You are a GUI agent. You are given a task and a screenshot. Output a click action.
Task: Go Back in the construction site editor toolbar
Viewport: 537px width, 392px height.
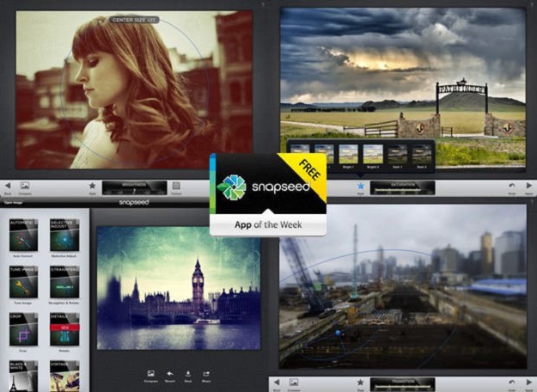[277, 384]
